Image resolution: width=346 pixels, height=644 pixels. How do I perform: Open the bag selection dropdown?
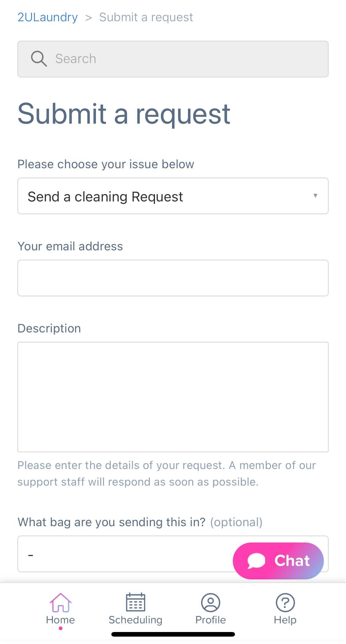(x=173, y=554)
